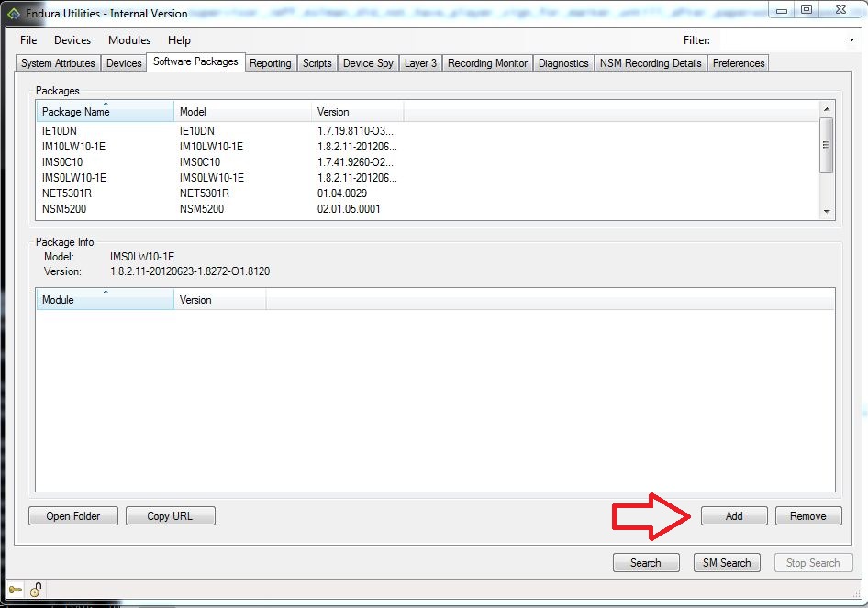Open the Filter dropdown

[851, 39]
